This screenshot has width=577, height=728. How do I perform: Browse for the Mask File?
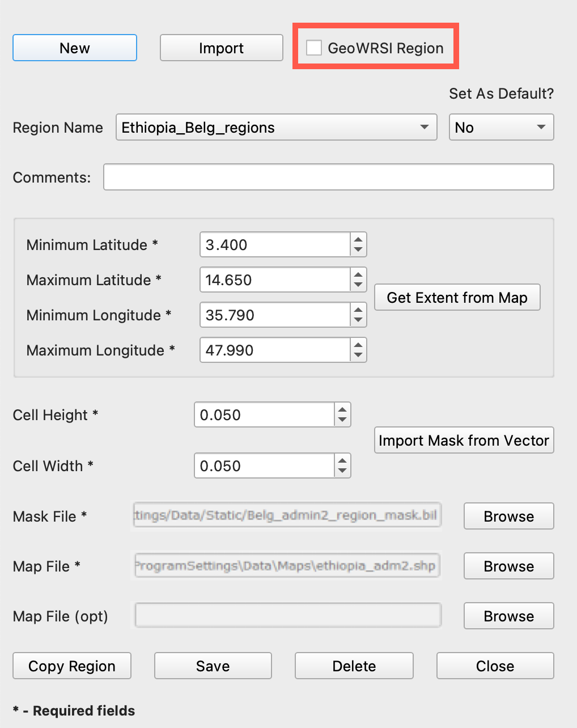[508, 517]
